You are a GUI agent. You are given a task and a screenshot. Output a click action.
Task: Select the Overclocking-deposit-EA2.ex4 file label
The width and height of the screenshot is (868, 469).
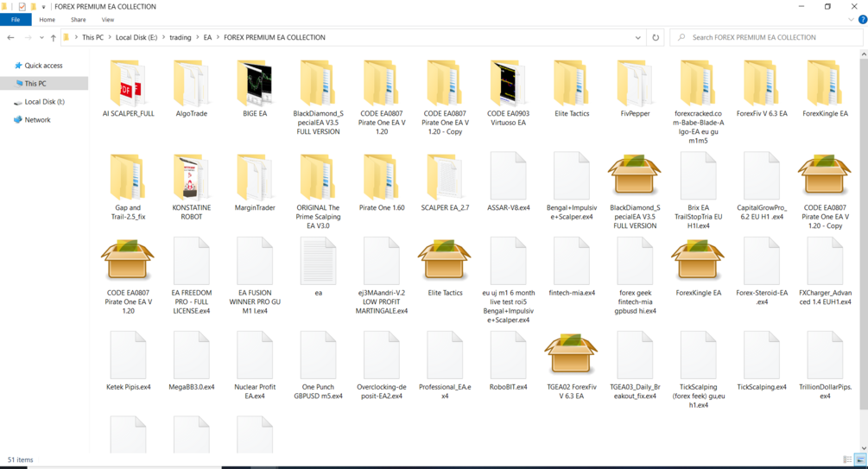coord(382,391)
